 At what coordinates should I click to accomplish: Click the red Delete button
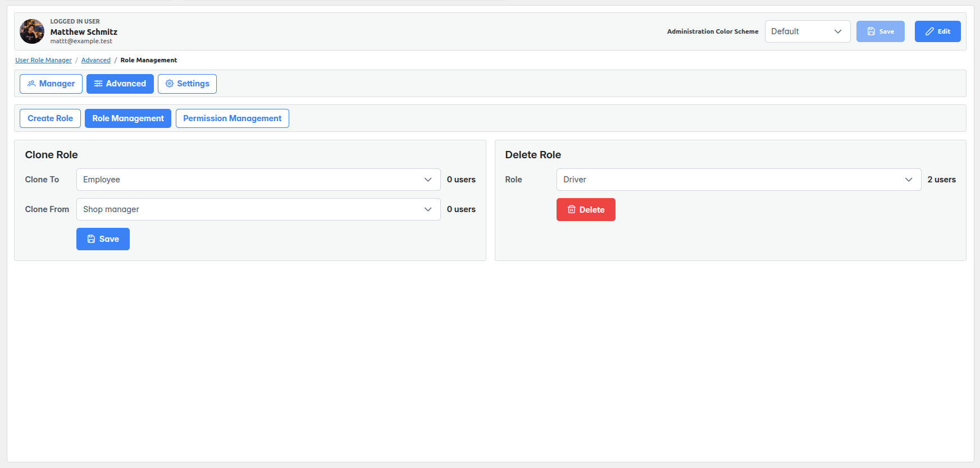pos(586,209)
